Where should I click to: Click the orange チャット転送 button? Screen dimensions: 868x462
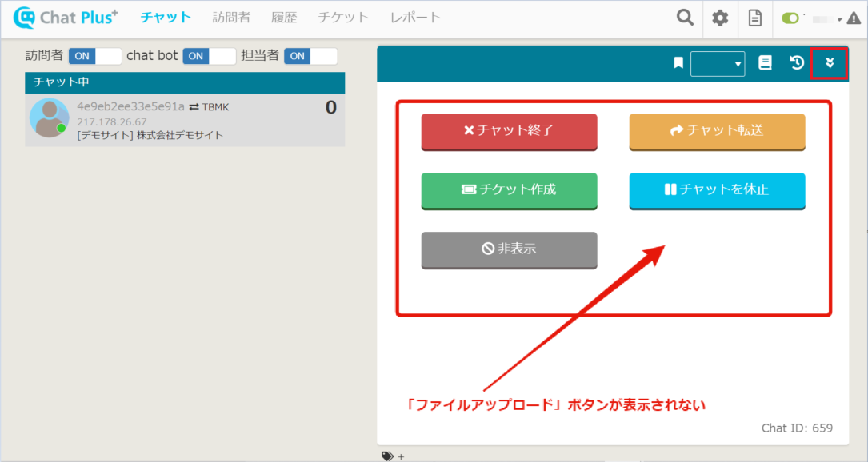[717, 131]
